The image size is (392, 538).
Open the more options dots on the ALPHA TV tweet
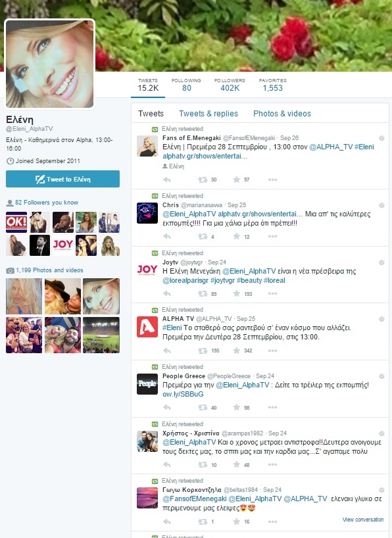tap(272, 351)
